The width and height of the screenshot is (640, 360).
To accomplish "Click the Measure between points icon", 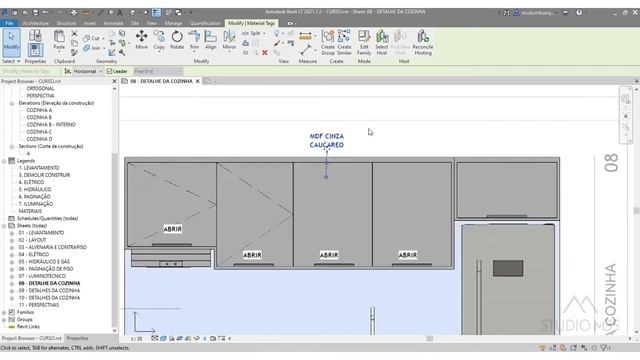I will pos(305,50).
